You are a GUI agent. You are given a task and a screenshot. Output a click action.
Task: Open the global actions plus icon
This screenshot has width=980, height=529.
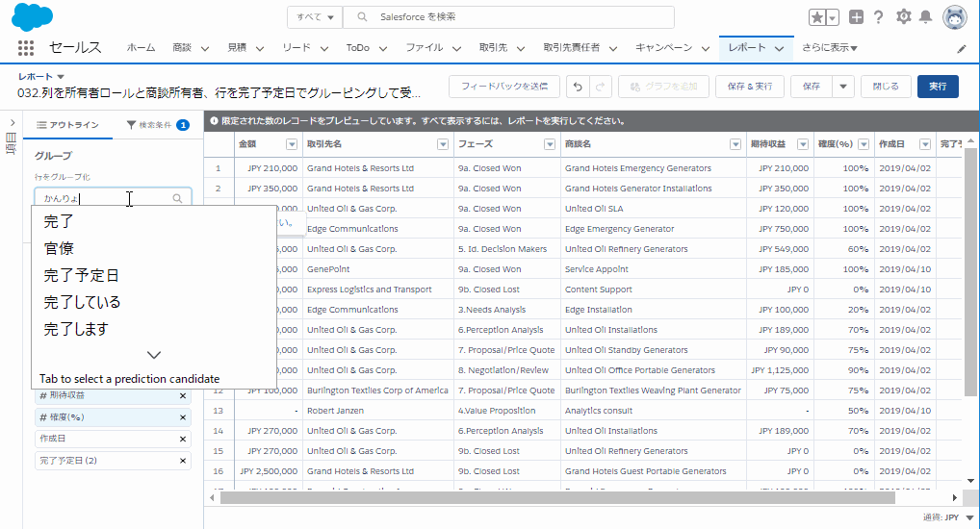coord(856,17)
